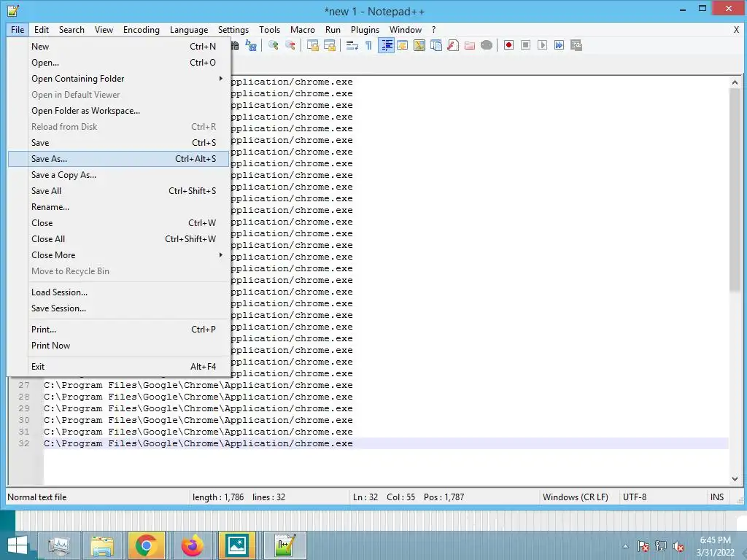Viewport: 747px width, 560px height.
Task: Click line 32 chrome.exe path text
Action: point(198,443)
